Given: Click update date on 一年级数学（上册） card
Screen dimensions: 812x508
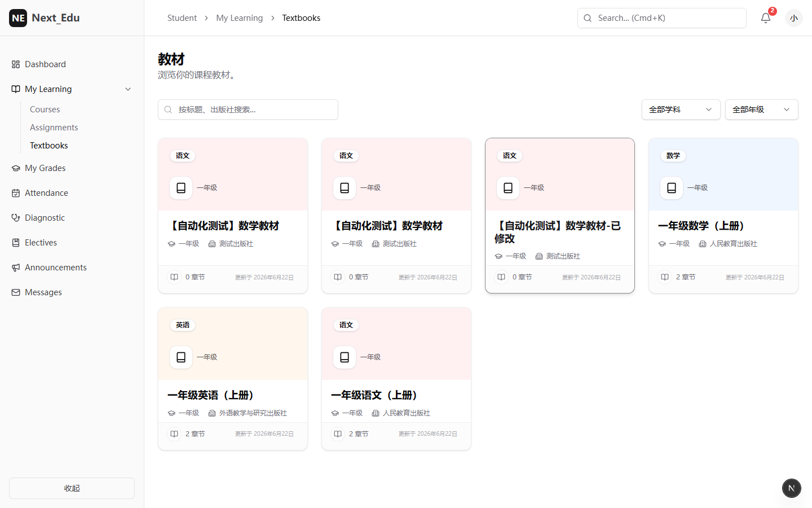Looking at the screenshot, I should [x=755, y=277].
